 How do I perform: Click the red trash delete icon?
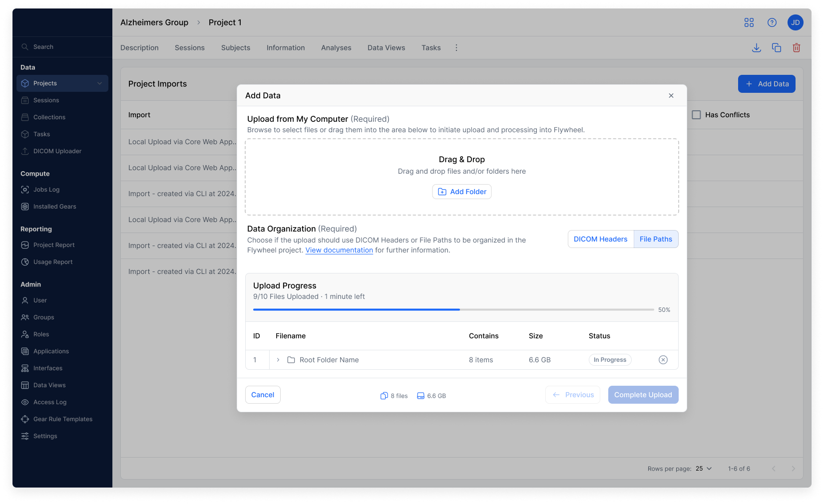pyautogui.click(x=797, y=48)
